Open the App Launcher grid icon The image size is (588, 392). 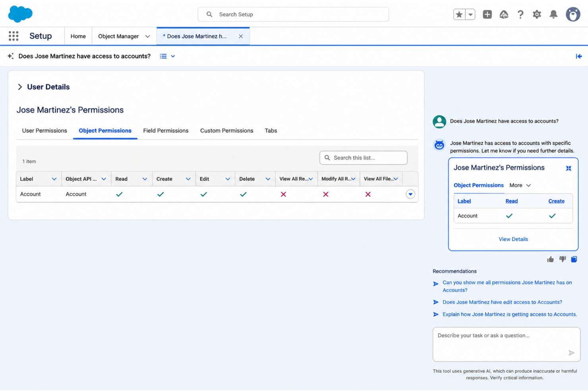point(14,36)
